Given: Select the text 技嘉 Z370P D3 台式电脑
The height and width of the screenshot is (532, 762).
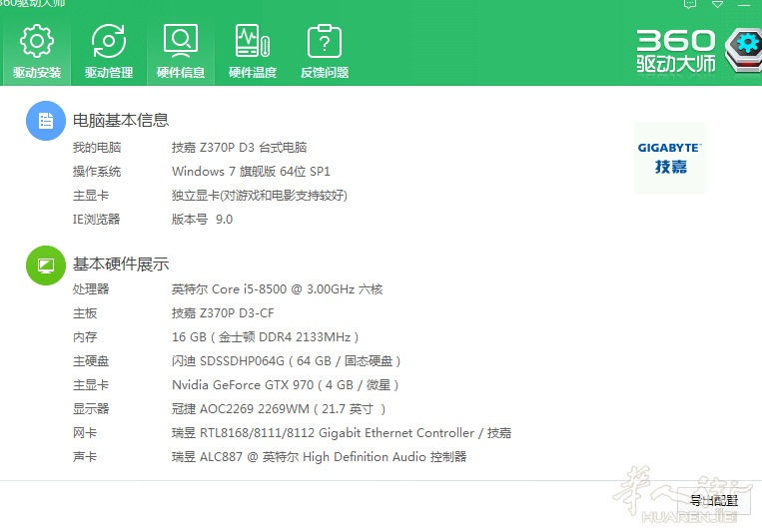Looking at the screenshot, I should (x=239, y=147).
